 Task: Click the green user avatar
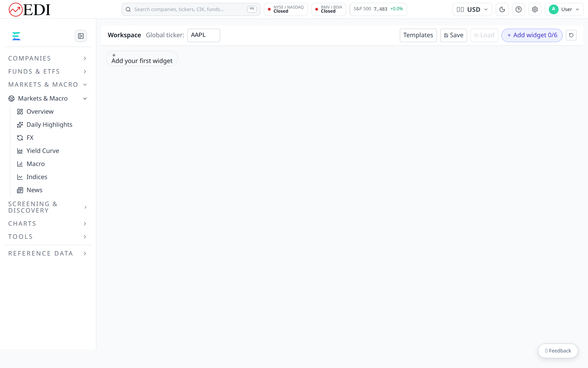[x=553, y=9]
